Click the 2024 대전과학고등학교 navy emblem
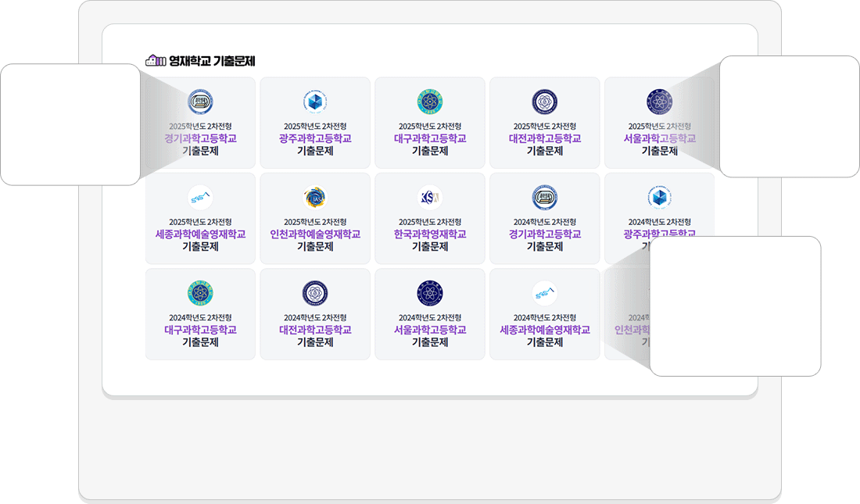 coord(315,293)
